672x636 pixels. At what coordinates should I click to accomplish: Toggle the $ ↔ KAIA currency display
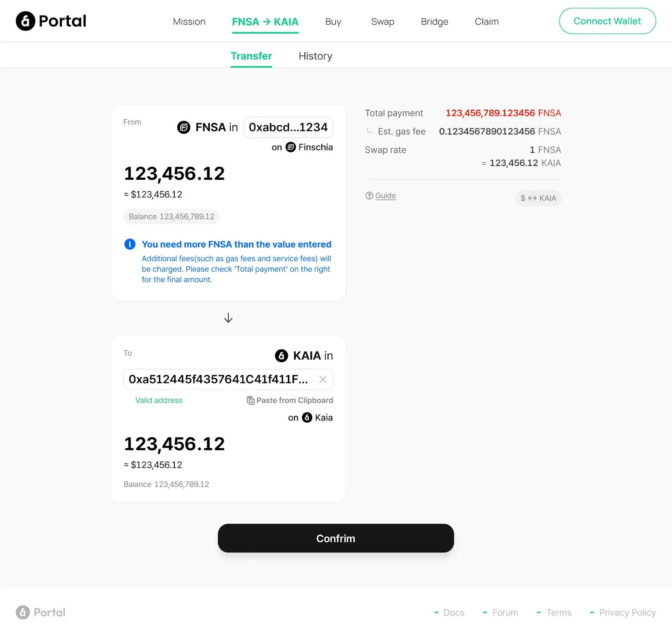click(538, 198)
